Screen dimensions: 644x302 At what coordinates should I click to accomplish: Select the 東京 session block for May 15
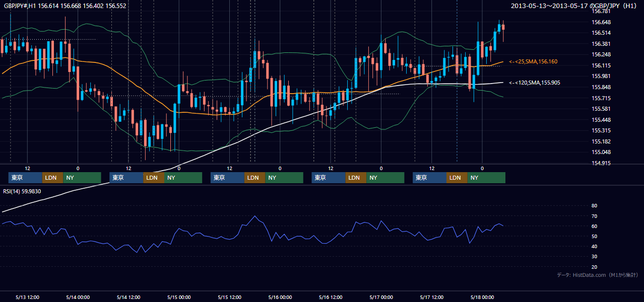(x=227, y=178)
